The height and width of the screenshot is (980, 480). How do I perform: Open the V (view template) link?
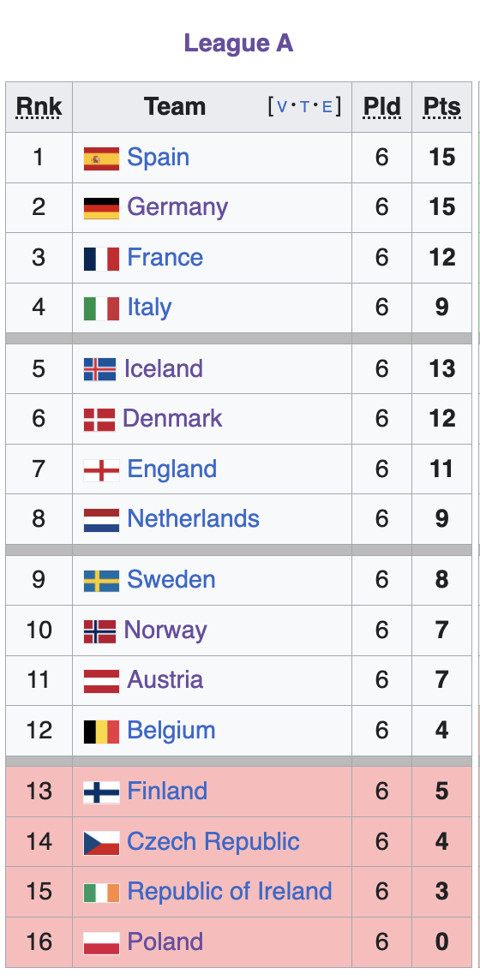[282, 107]
